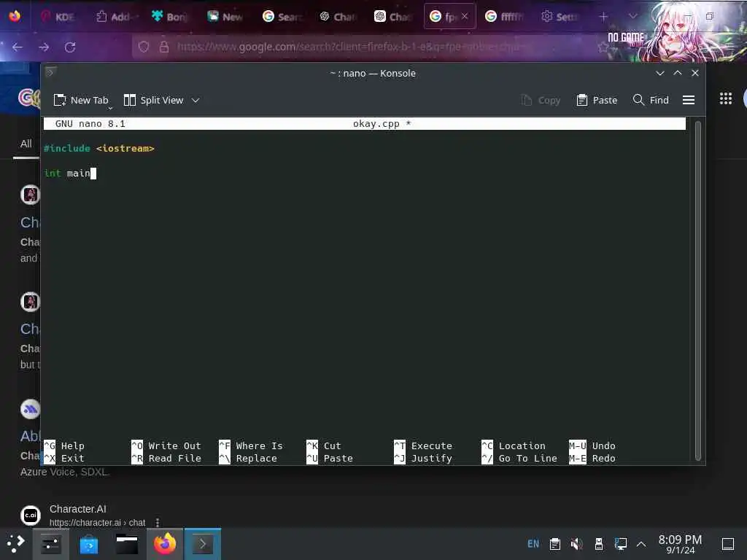
Task: Click the #include <iostream> line
Action: (x=99, y=149)
